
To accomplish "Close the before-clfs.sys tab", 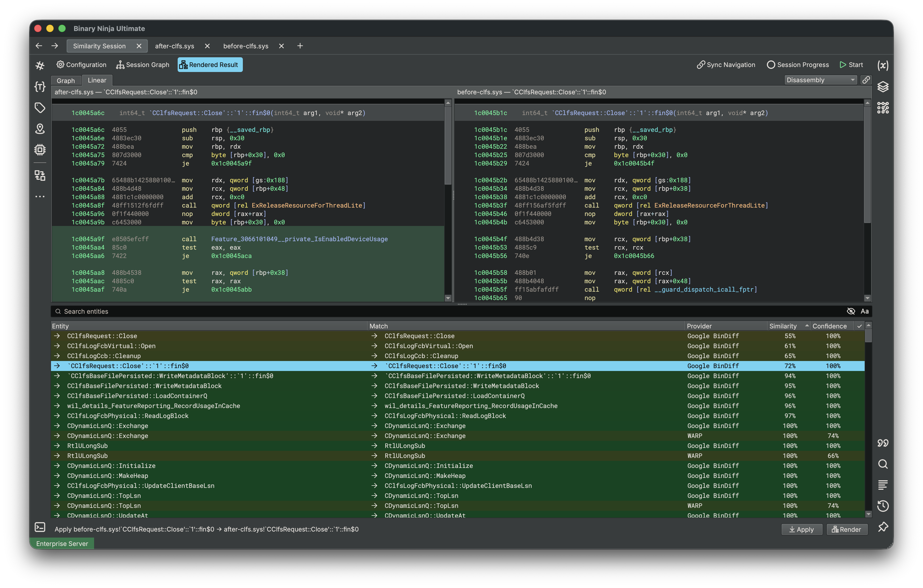I will [281, 46].
